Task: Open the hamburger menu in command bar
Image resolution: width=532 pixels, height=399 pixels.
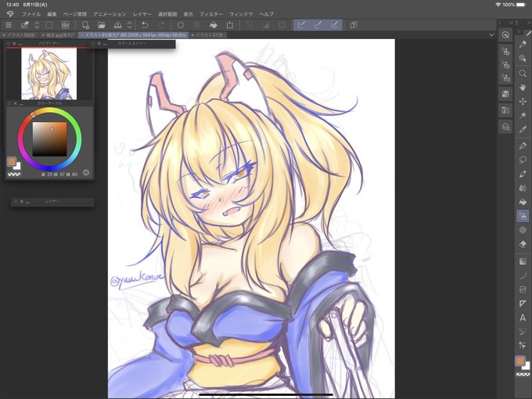Action: pos(9,25)
